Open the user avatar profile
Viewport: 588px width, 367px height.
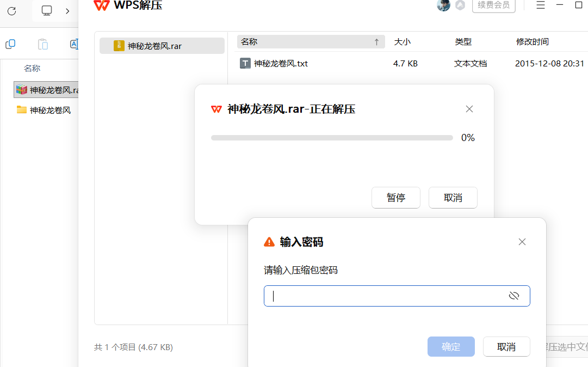click(x=443, y=5)
